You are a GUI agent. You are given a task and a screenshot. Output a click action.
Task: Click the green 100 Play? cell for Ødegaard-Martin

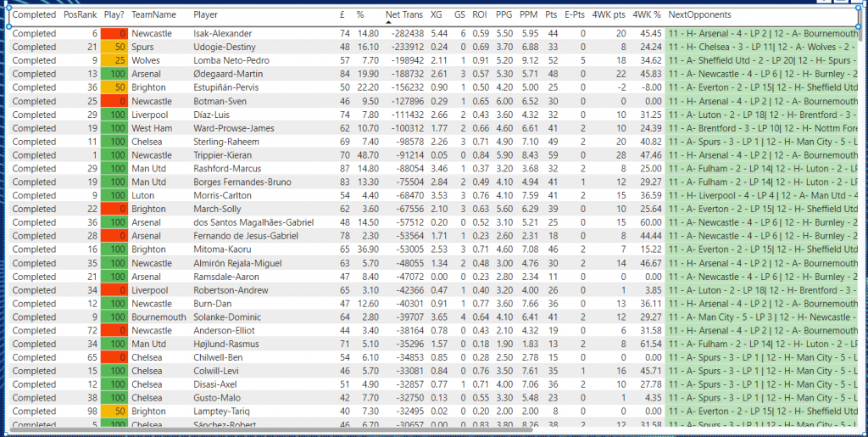pyautogui.click(x=114, y=74)
